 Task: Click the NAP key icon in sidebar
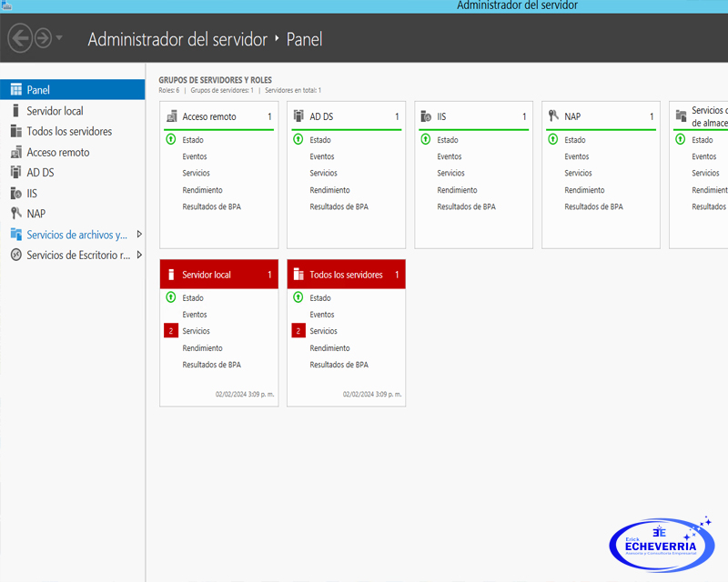pyautogui.click(x=16, y=214)
